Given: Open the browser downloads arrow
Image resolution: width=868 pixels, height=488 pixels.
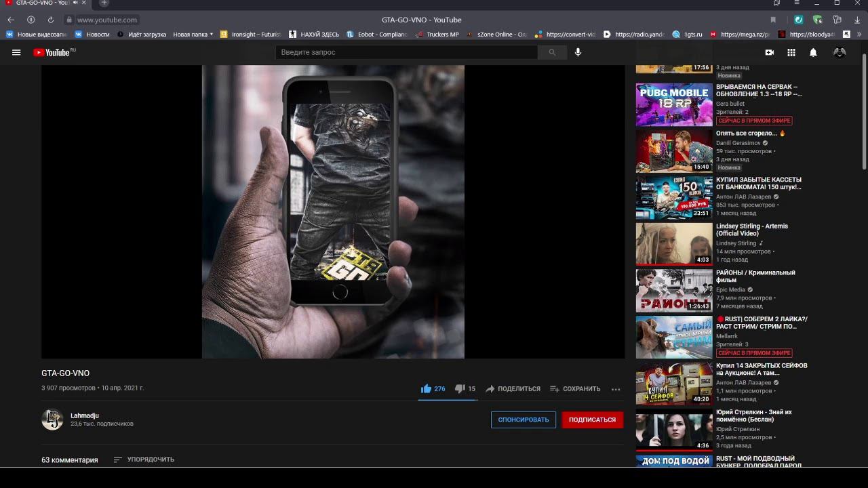Looking at the screenshot, I should [x=859, y=20].
